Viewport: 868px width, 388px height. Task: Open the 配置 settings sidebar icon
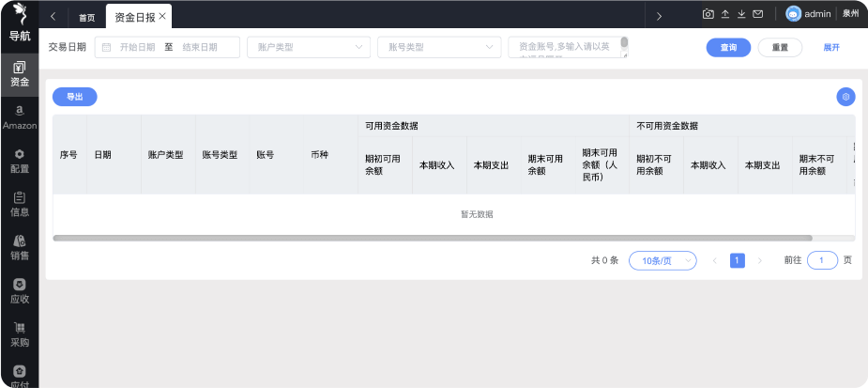[x=19, y=160]
